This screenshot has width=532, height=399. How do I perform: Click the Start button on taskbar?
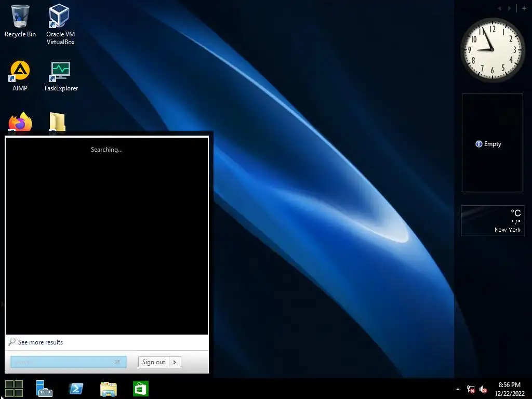tap(14, 389)
